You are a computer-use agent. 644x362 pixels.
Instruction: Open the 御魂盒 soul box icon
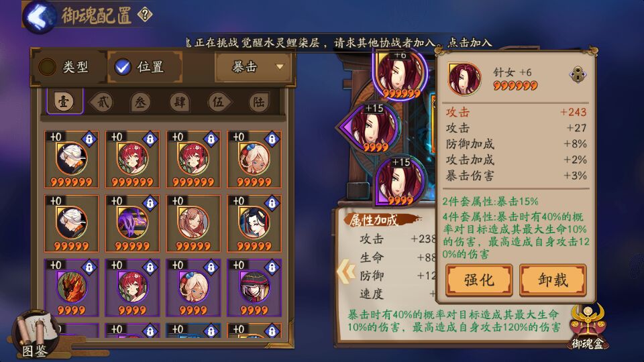click(x=588, y=326)
